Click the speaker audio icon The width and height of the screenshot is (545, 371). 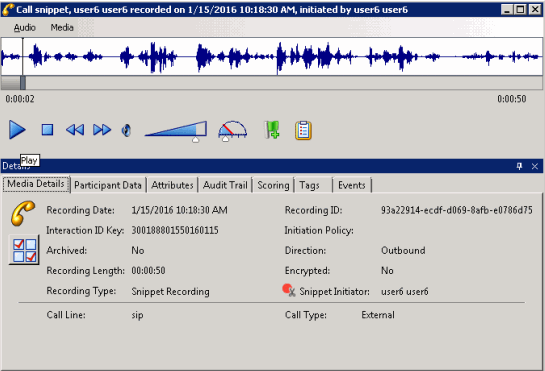[126, 130]
